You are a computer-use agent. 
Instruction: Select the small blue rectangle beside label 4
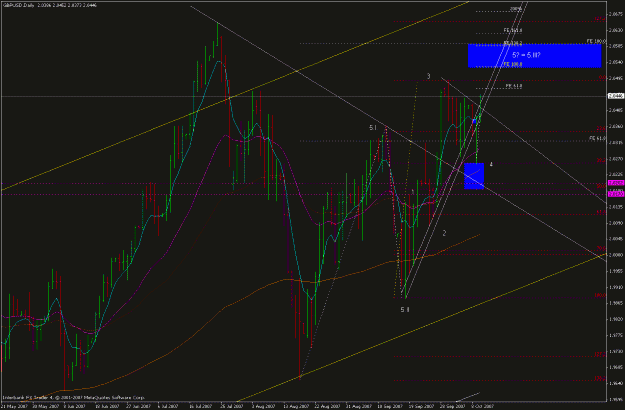(474, 176)
